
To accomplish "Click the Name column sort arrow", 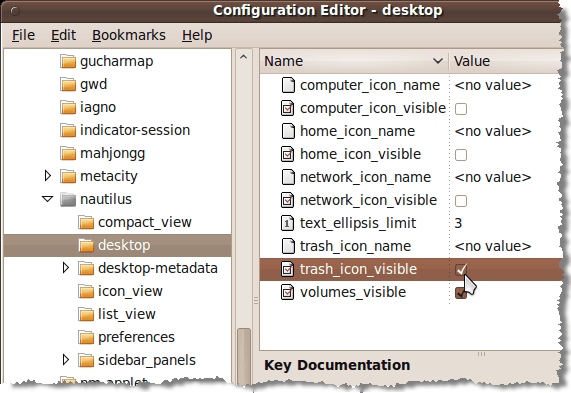I will pos(438,61).
